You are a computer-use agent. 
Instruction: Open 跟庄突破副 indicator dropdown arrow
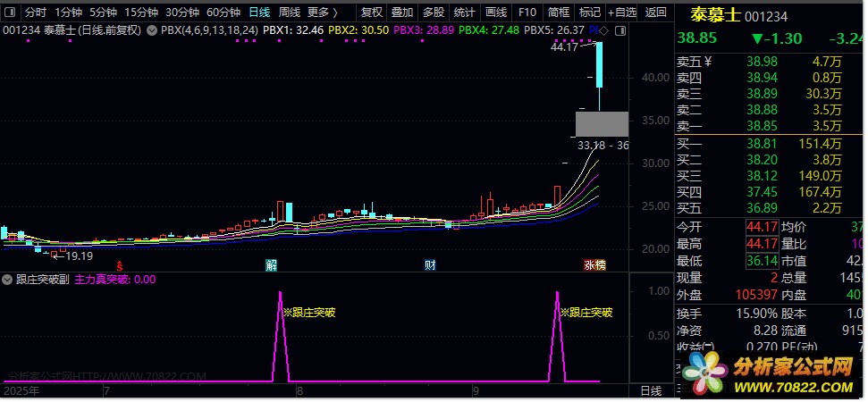[x=7, y=280]
